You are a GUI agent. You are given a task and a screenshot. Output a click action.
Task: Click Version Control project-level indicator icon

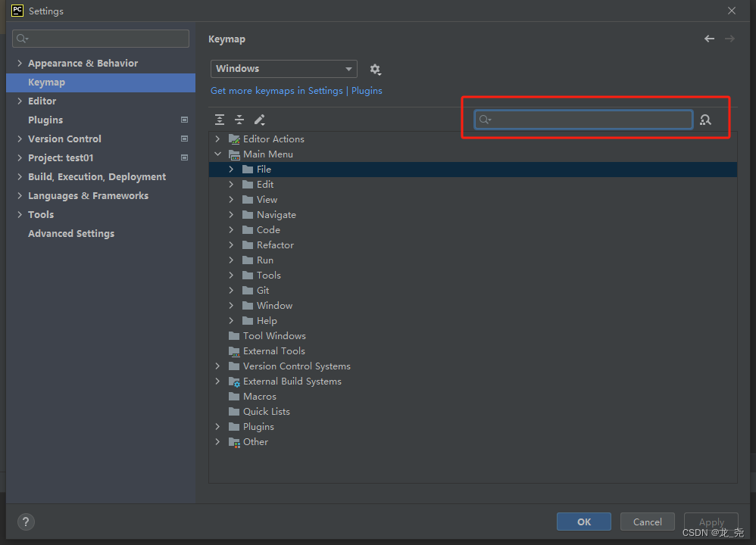[x=184, y=139]
